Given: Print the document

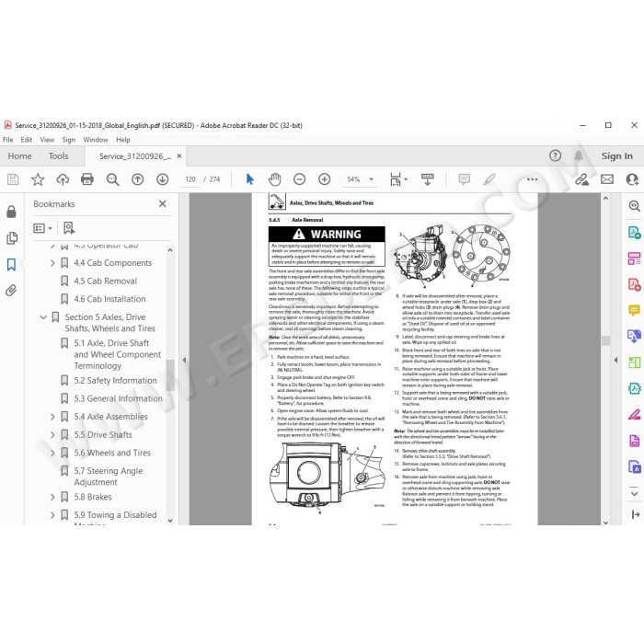Looking at the screenshot, I should (x=87, y=179).
